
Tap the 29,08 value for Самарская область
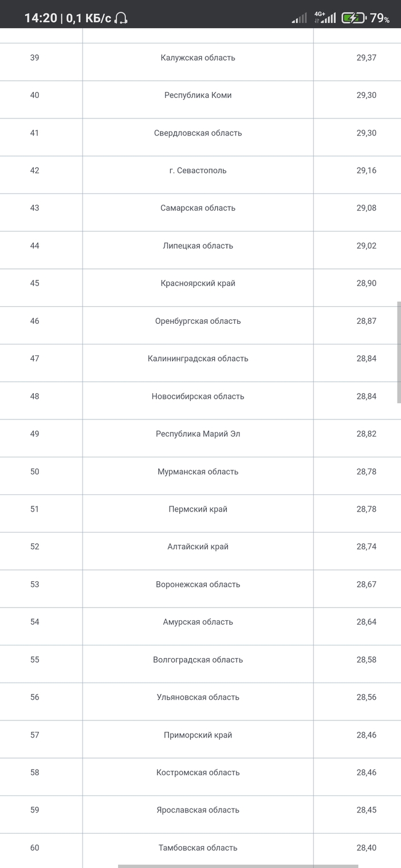coord(366,208)
